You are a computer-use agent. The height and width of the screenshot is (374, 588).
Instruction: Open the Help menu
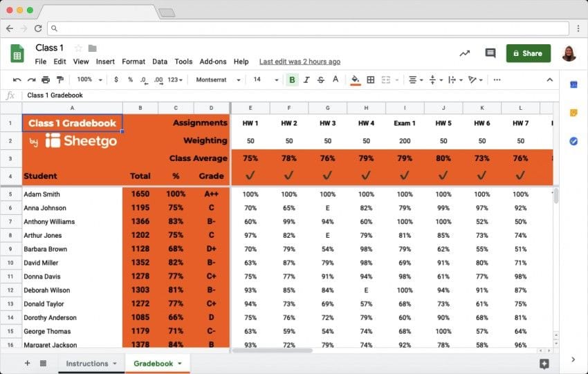[241, 62]
